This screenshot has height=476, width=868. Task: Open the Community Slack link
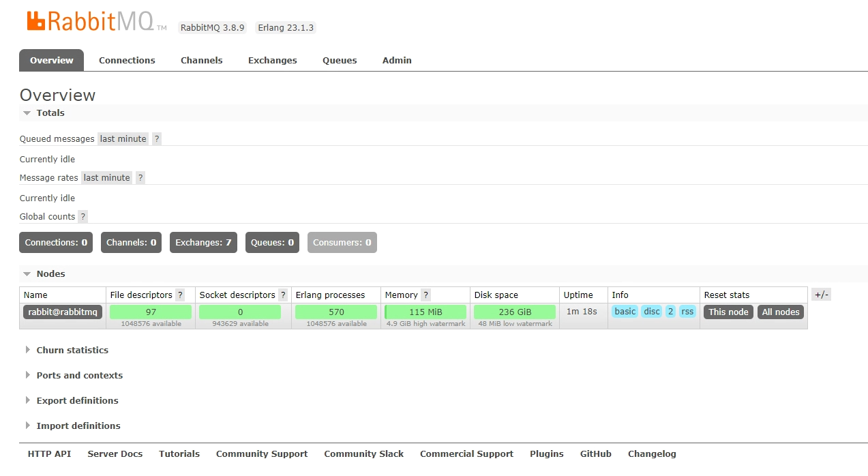click(x=364, y=453)
